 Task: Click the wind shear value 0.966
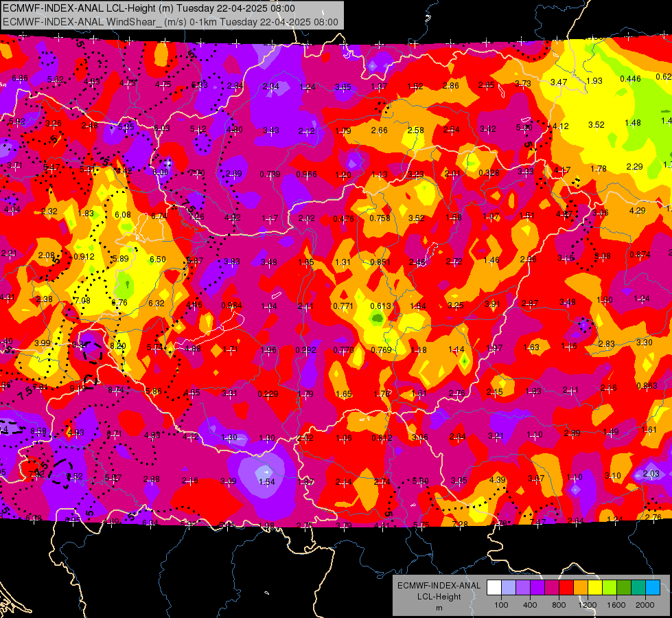click(x=306, y=174)
